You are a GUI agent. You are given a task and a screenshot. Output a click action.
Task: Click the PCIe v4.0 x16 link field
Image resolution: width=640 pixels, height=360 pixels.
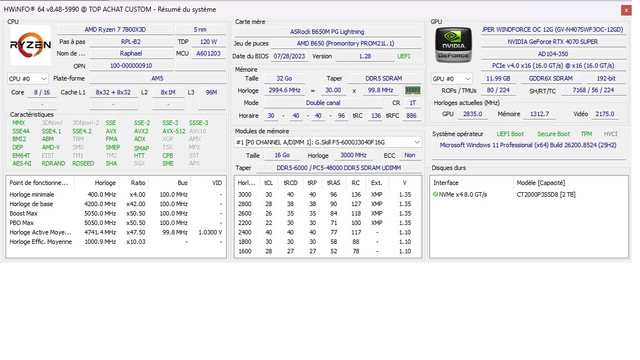pyautogui.click(x=553, y=65)
